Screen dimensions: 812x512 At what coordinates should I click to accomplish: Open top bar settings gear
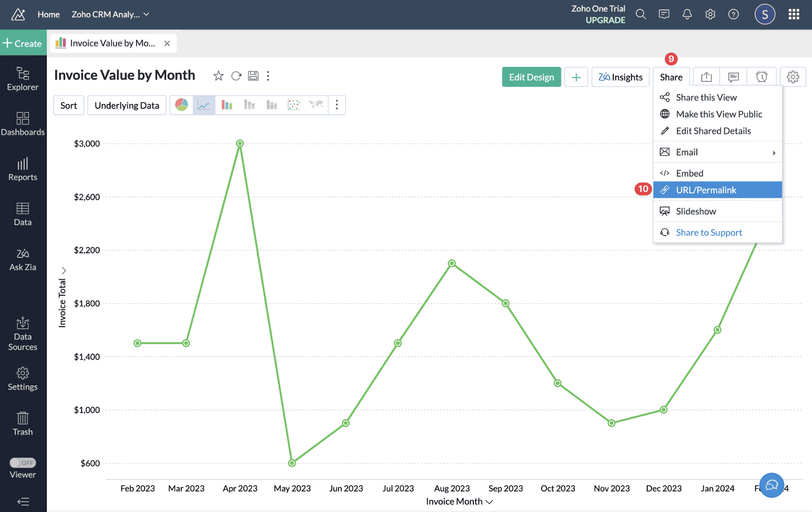pyautogui.click(x=710, y=14)
